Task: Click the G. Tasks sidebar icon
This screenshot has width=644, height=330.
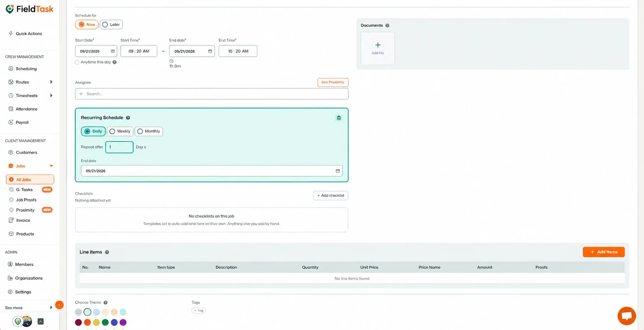Action: tap(11, 190)
